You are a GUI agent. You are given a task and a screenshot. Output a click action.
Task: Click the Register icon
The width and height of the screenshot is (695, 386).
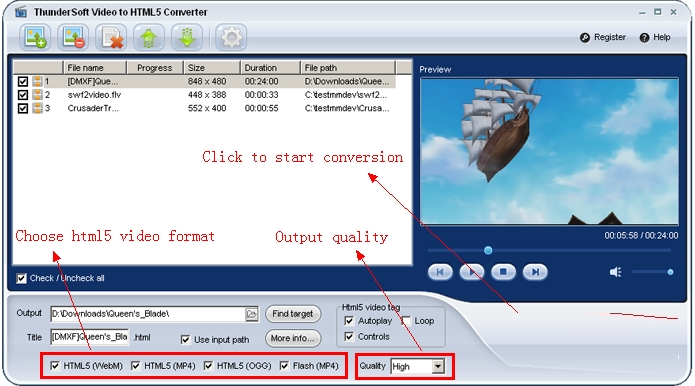pyautogui.click(x=585, y=38)
